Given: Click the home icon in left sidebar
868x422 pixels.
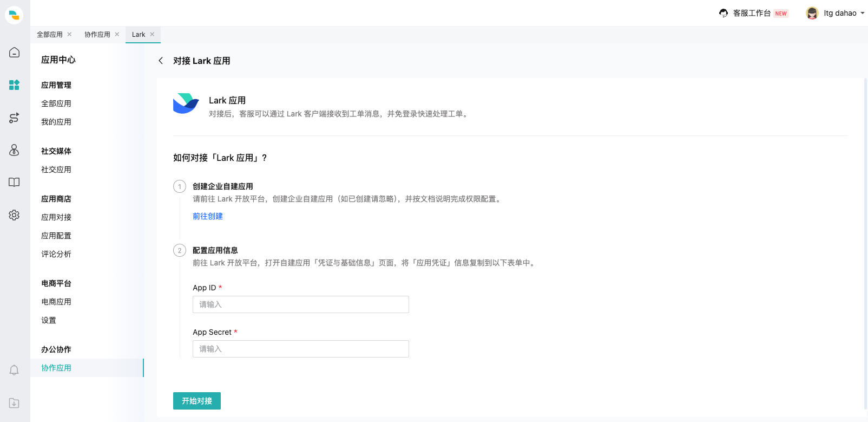Looking at the screenshot, I should 14,53.
